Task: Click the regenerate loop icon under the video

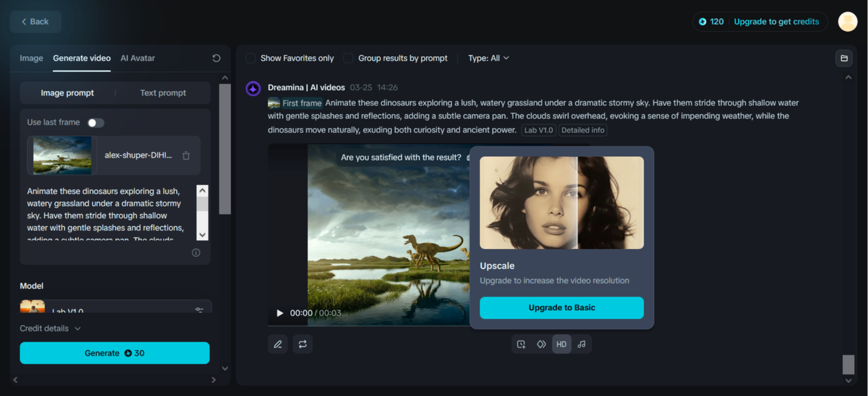Action: point(302,344)
